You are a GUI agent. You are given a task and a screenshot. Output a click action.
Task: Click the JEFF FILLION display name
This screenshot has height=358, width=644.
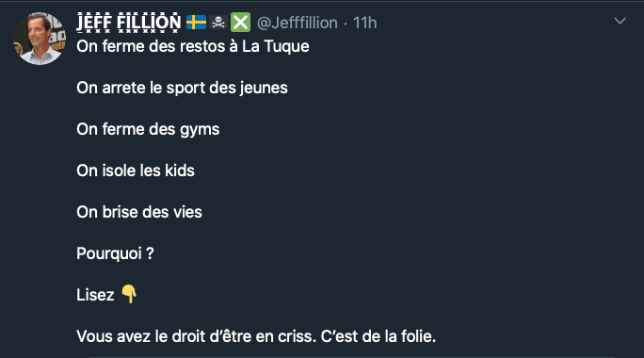[x=129, y=23]
